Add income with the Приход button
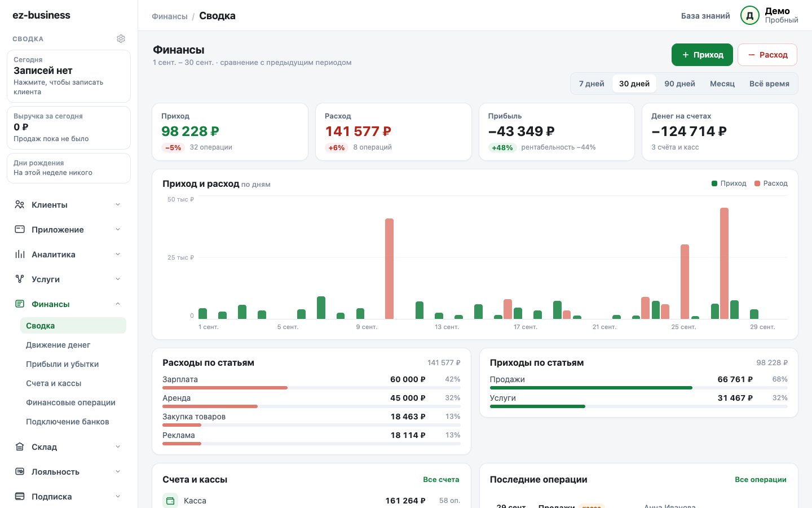This screenshot has width=812, height=508. (x=702, y=55)
